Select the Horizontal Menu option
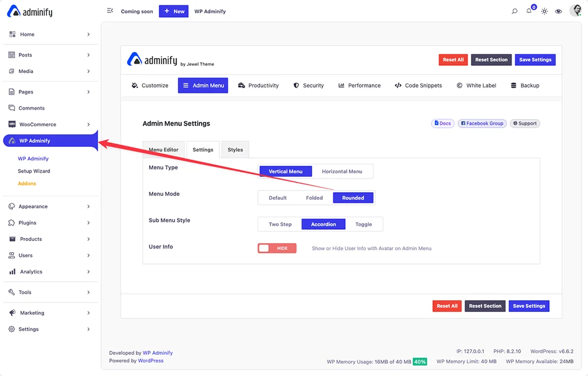 tap(342, 172)
